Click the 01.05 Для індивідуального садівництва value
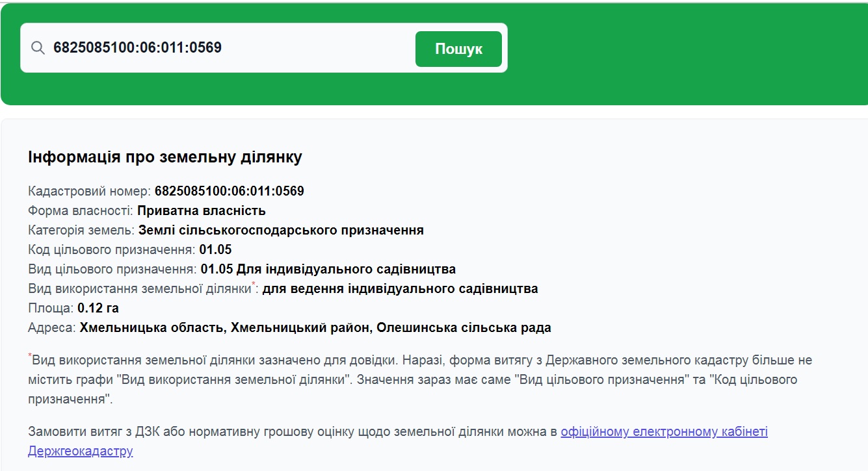The image size is (868, 471). pyautogui.click(x=328, y=269)
